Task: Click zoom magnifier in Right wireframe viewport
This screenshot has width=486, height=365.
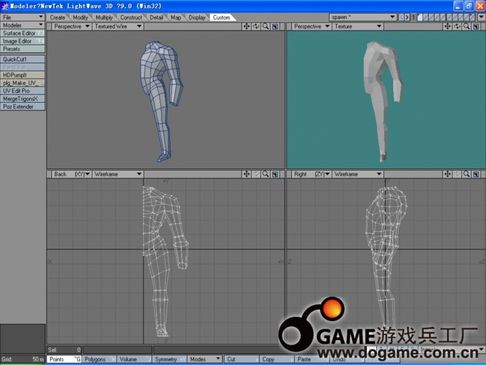Action: click(467, 174)
